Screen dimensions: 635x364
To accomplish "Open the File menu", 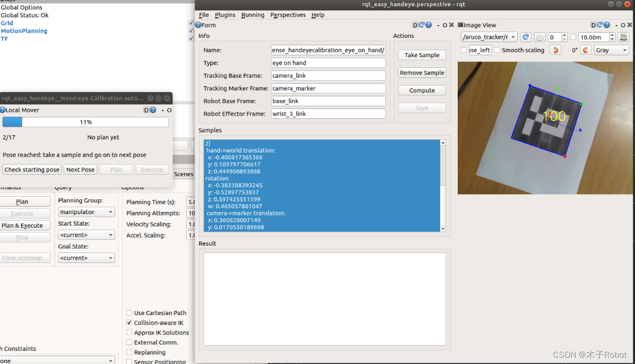I will click(x=204, y=15).
